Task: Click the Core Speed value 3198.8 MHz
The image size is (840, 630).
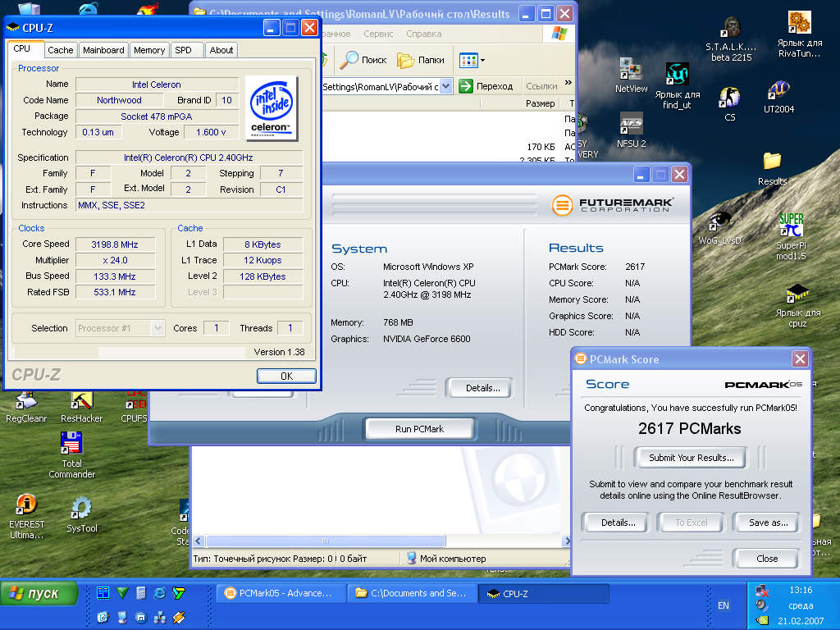Action: pyautogui.click(x=115, y=244)
